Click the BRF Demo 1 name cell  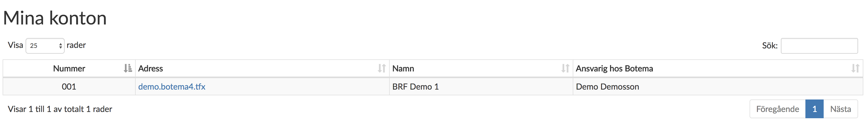point(415,87)
